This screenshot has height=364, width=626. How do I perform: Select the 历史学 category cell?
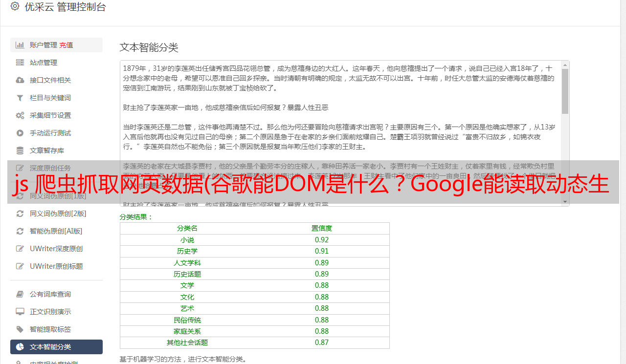click(x=187, y=251)
